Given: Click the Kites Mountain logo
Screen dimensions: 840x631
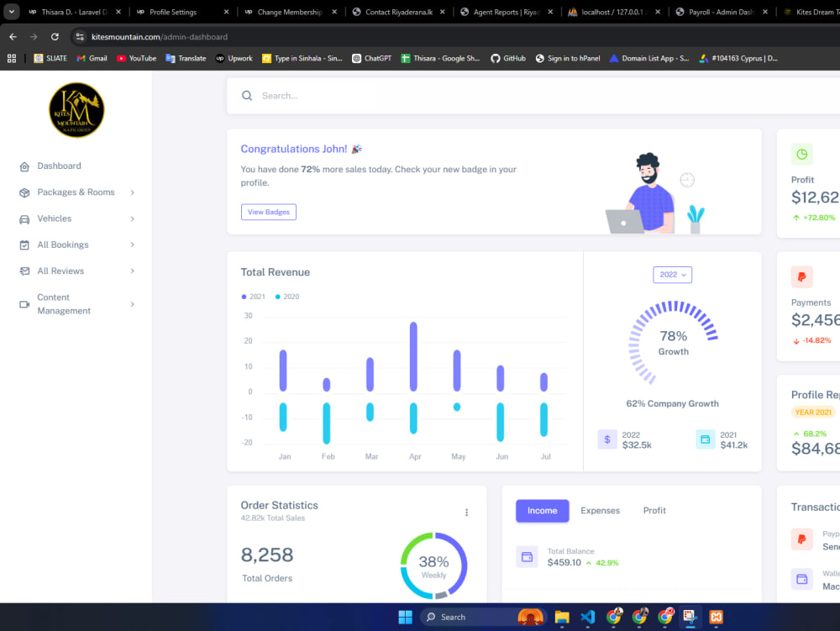Looking at the screenshot, I should 76,110.
